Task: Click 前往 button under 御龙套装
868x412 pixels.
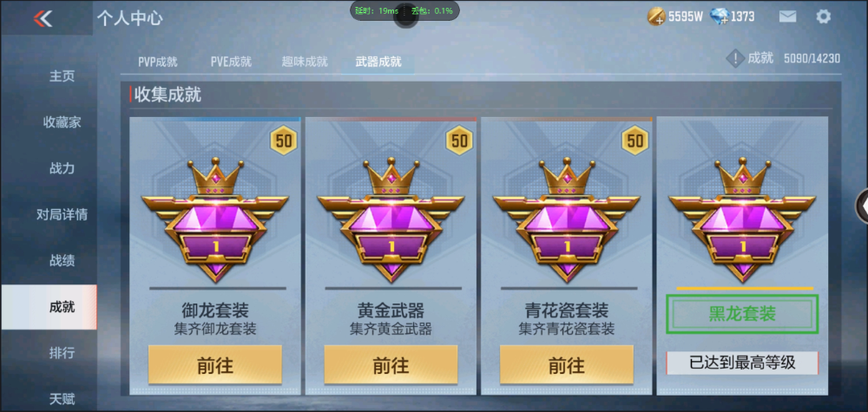Action: [x=214, y=365]
